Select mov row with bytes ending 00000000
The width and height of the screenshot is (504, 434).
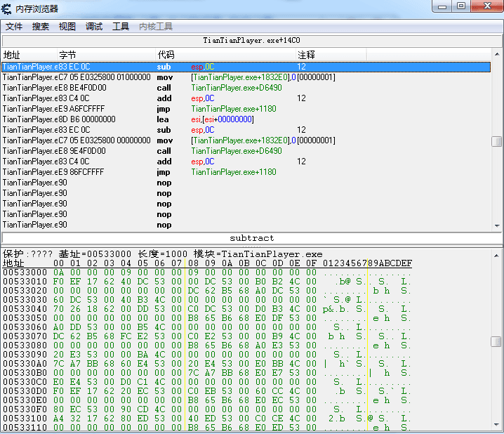click(246, 140)
